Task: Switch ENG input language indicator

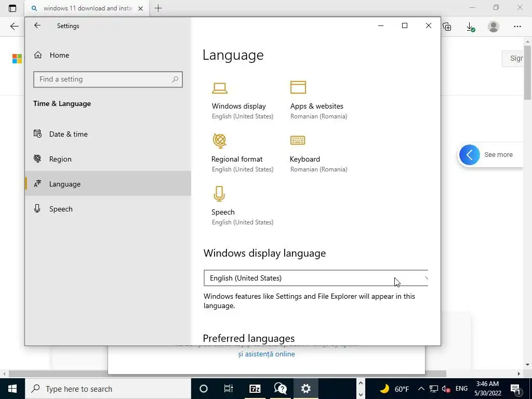Action: pyautogui.click(x=461, y=389)
